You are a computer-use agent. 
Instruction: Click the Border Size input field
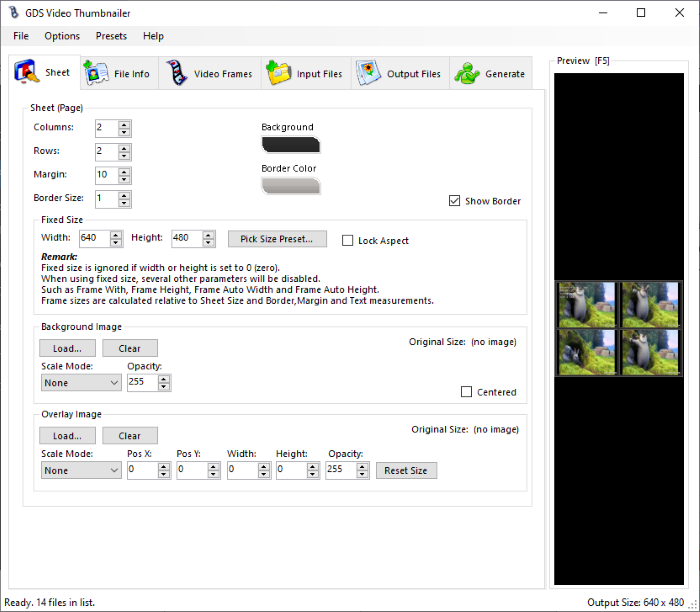click(x=107, y=199)
